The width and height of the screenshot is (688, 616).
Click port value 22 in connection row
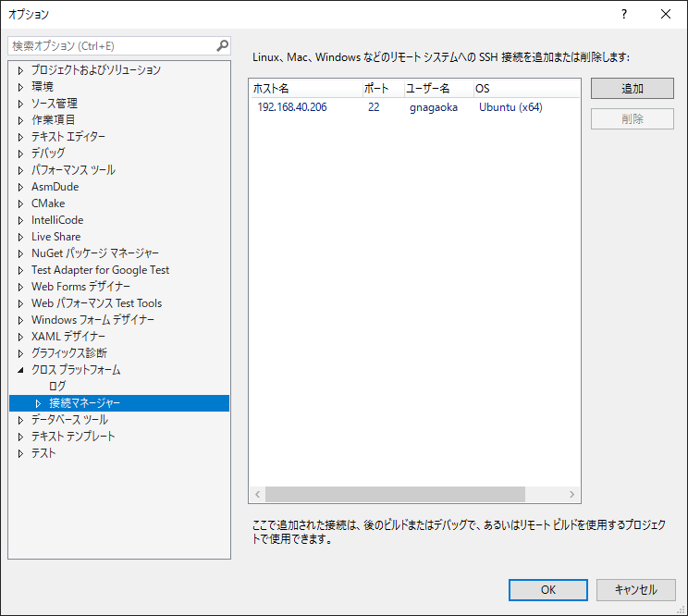[x=374, y=107]
